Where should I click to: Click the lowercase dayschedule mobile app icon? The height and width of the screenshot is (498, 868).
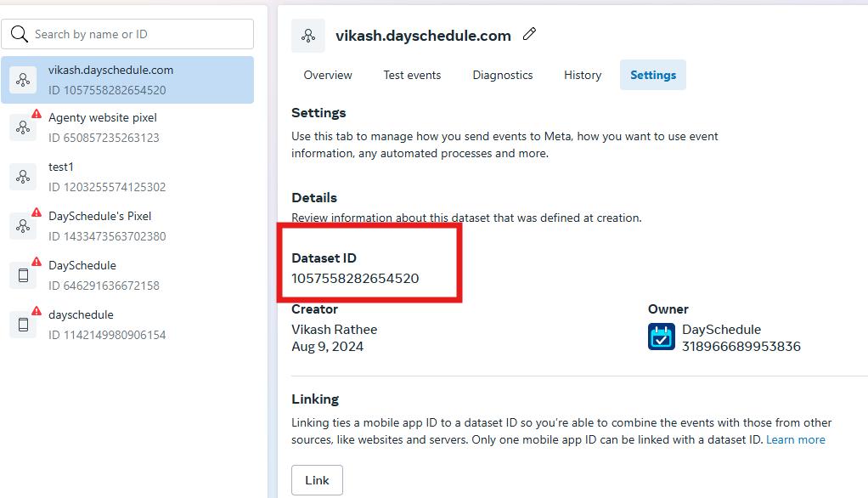point(23,325)
